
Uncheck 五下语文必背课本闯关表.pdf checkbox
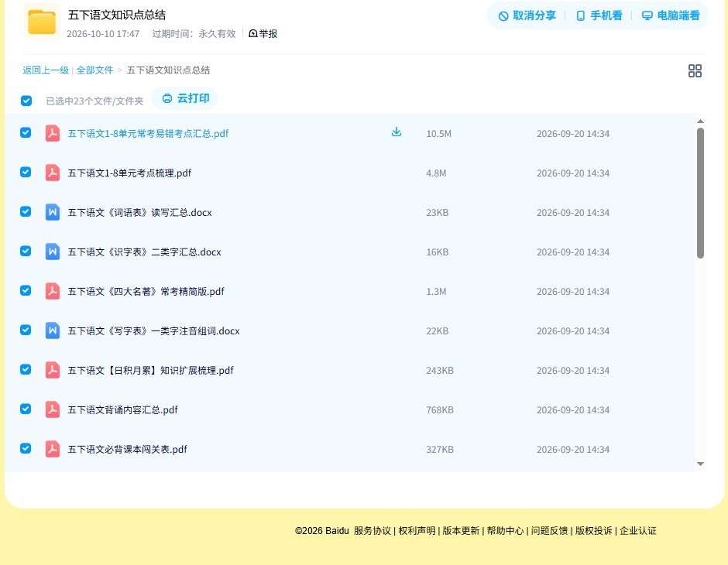coord(26,448)
